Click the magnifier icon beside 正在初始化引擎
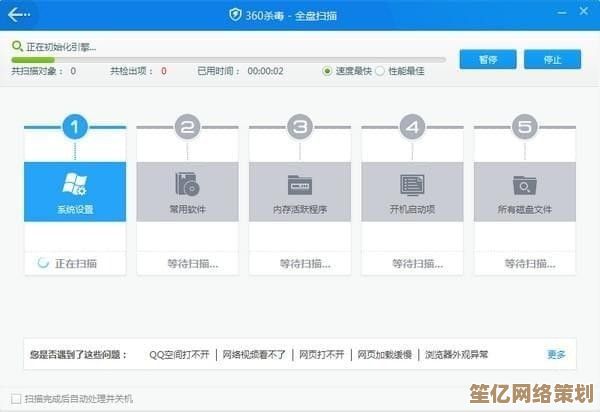This screenshot has height=412, width=600. (x=16, y=46)
